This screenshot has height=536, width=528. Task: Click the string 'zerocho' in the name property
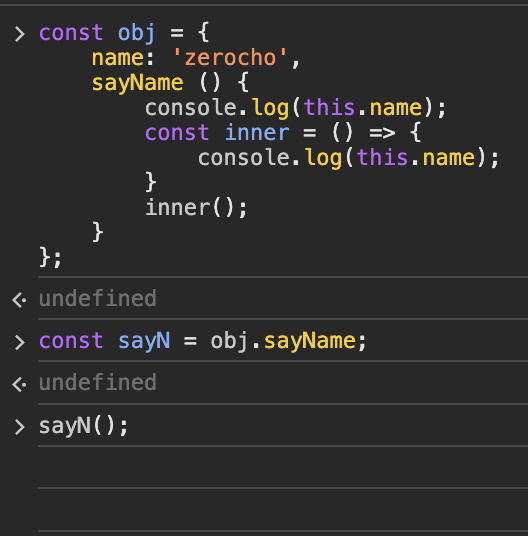pos(230,57)
